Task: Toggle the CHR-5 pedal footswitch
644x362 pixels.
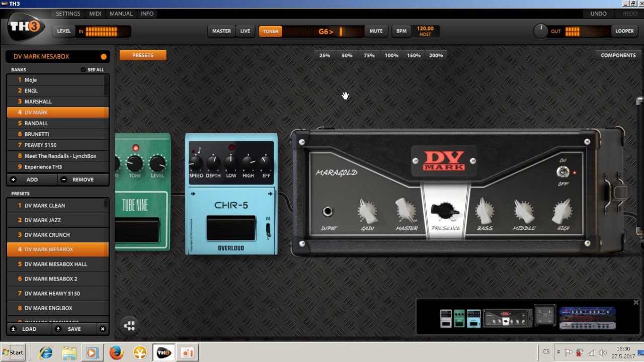Action: (x=231, y=228)
